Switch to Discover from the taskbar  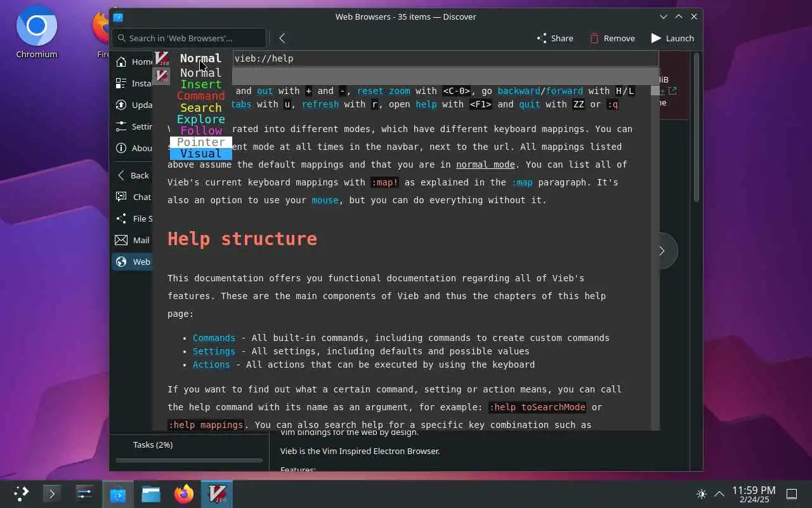point(118,493)
